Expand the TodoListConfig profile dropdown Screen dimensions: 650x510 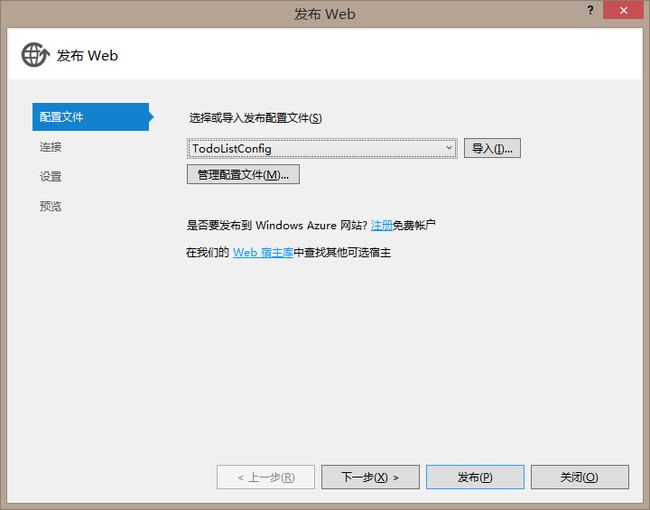(x=322, y=148)
